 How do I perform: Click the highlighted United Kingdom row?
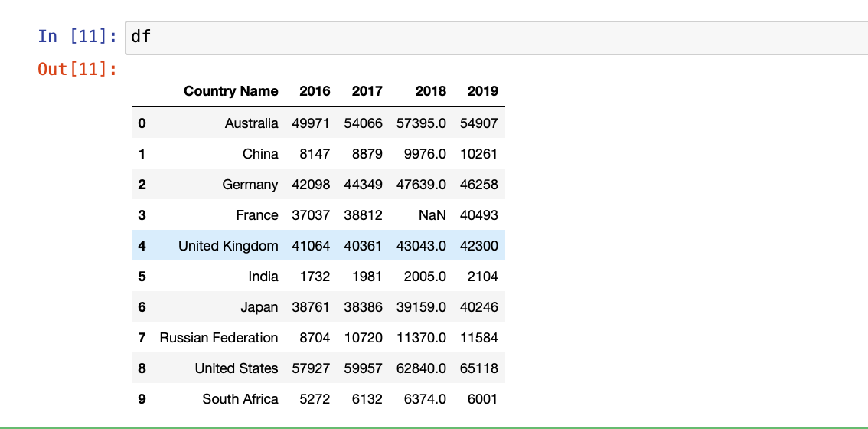pyautogui.click(x=318, y=246)
